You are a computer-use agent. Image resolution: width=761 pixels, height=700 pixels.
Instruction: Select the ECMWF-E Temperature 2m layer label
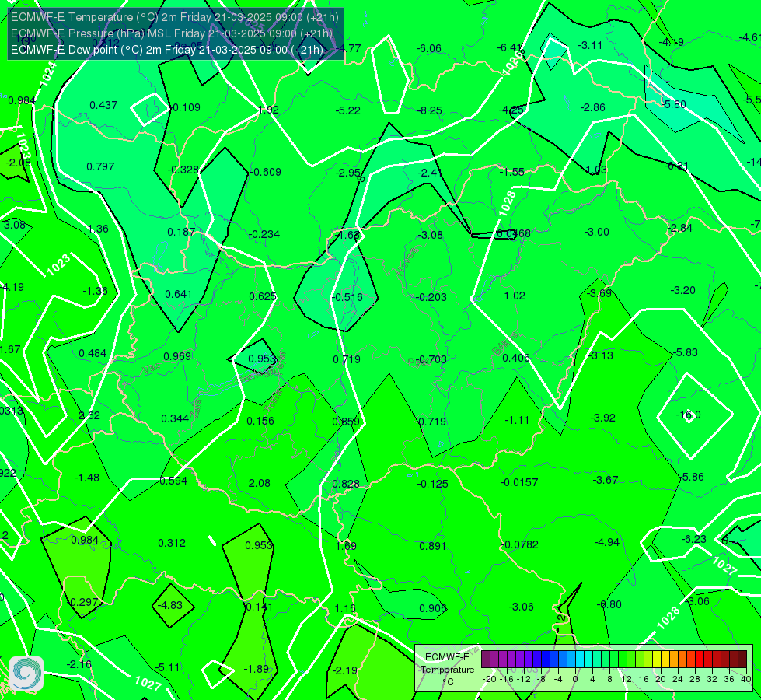click(x=175, y=17)
